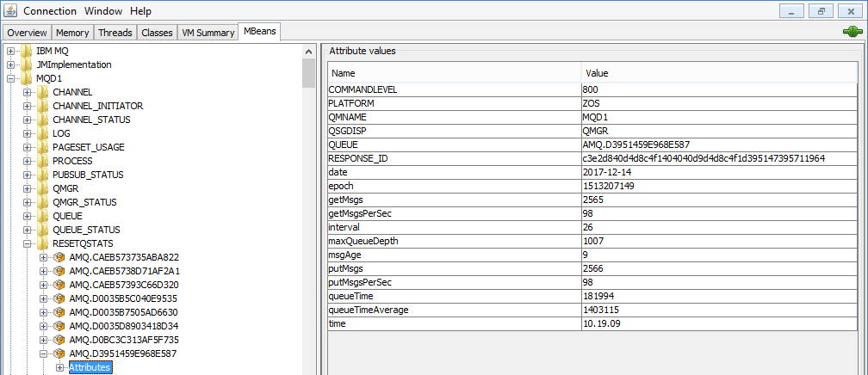The width and height of the screenshot is (868, 375).
Task: Select the MQD1 folder icon
Action: point(27,78)
